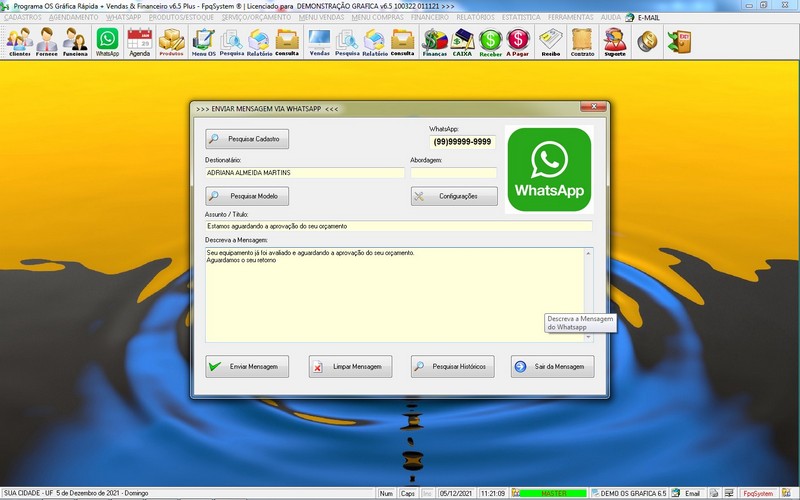
Task: Click the WhatsApp phone number field
Action: 462,142
